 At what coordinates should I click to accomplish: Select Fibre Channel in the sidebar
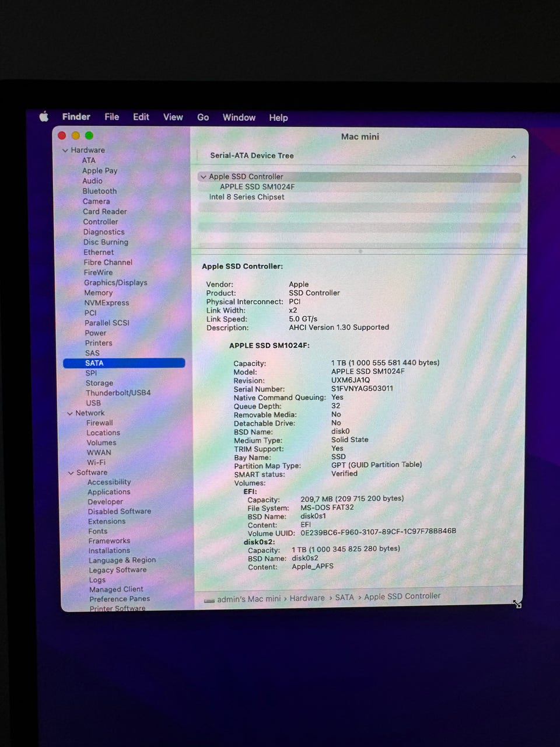(x=108, y=263)
